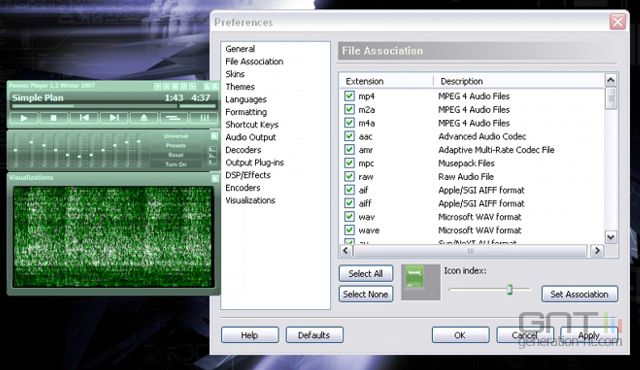Screen dimensions: 640x370
Task: Click the Select None button
Action: click(x=366, y=294)
